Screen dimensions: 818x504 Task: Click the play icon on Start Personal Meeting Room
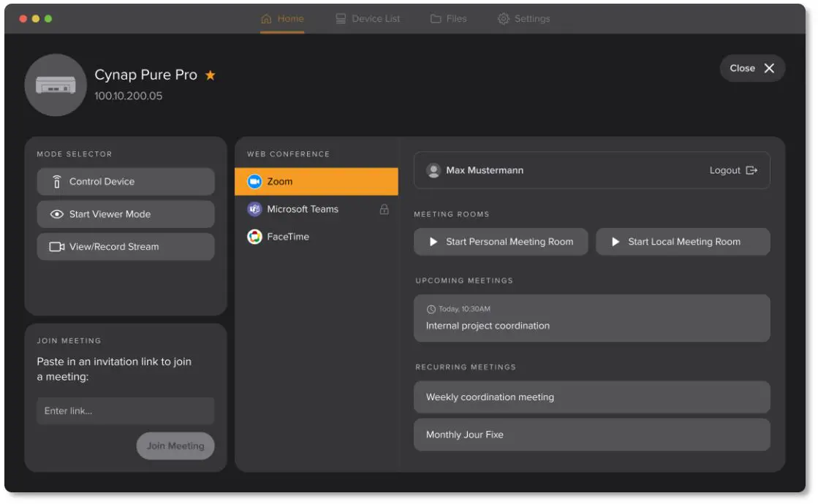coord(433,242)
